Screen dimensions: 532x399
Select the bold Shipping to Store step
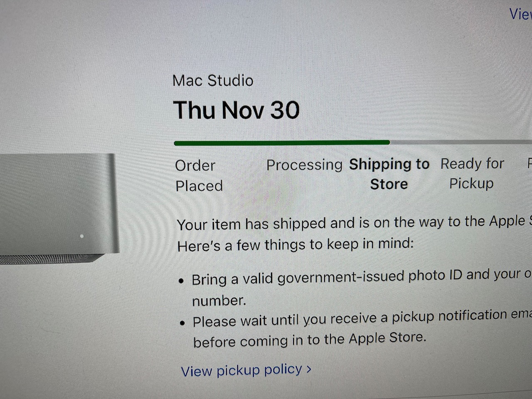pos(389,174)
